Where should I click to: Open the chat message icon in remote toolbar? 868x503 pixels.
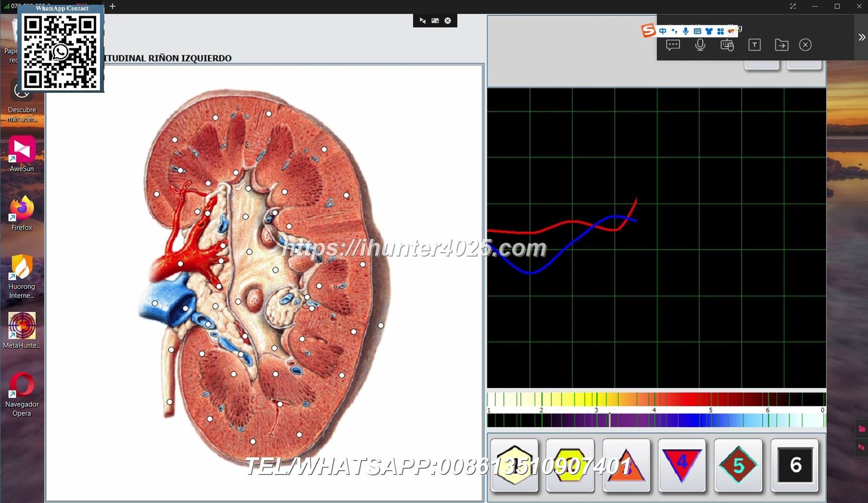pyautogui.click(x=673, y=45)
